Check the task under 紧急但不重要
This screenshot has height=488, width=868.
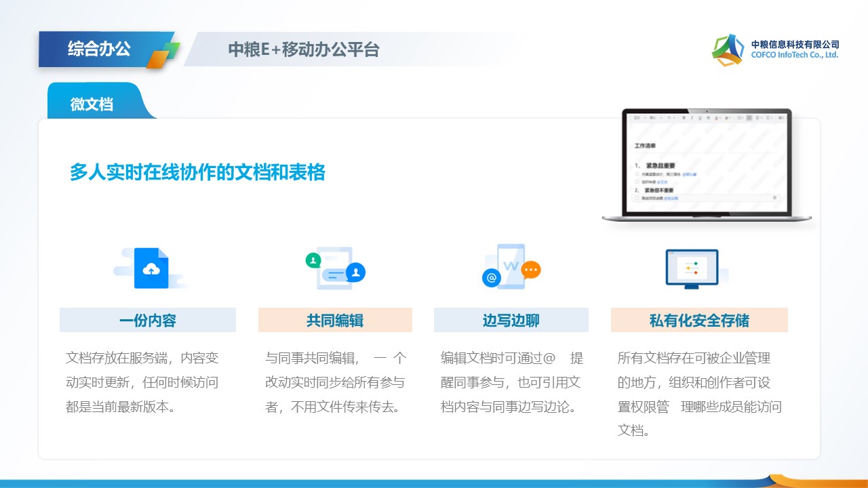pyautogui.click(x=637, y=198)
